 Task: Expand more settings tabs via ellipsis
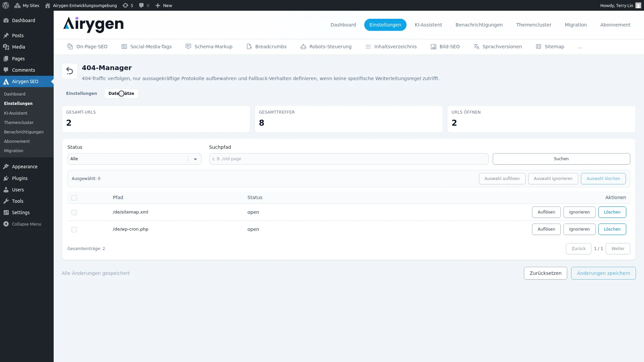(580, 47)
